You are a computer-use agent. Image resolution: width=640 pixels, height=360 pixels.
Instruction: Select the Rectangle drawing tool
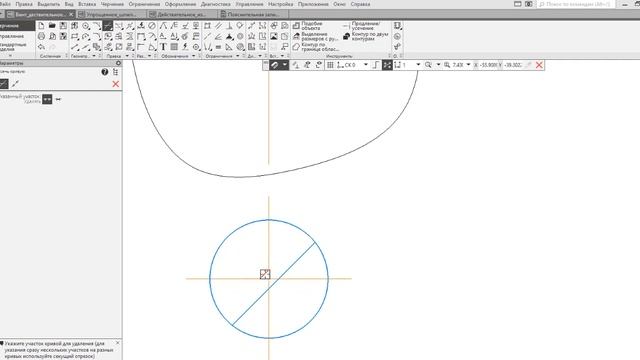tap(75, 37)
